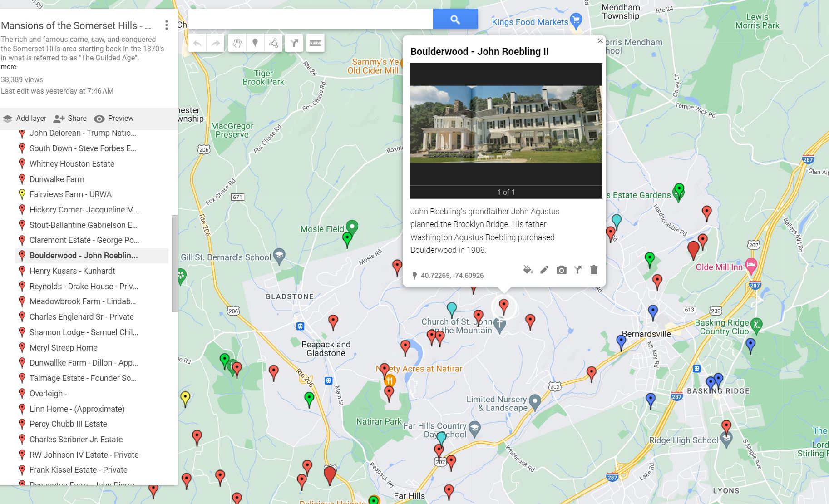829x504 pixels.
Task: Open the Measure distances tool
Action: (x=316, y=43)
